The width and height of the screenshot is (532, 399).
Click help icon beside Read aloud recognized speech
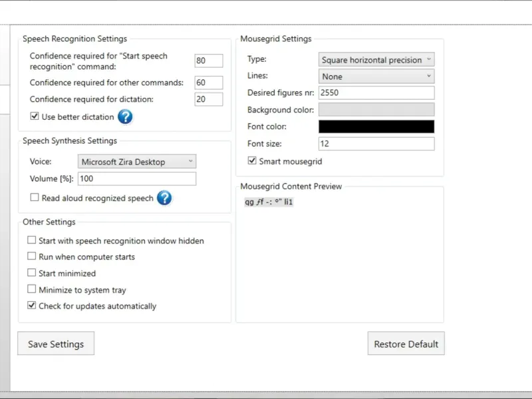coord(164,198)
